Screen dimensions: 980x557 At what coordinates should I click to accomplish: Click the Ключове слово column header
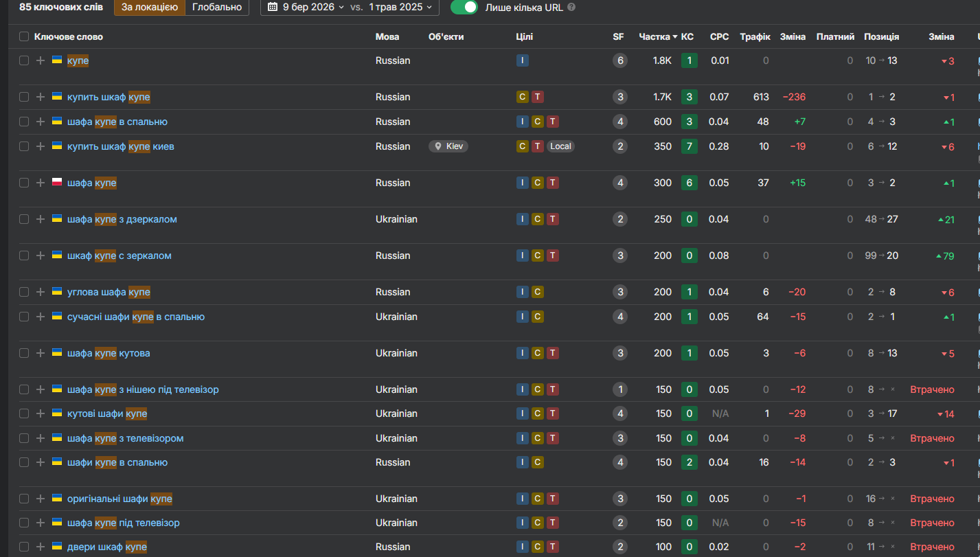tap(69, 36)
